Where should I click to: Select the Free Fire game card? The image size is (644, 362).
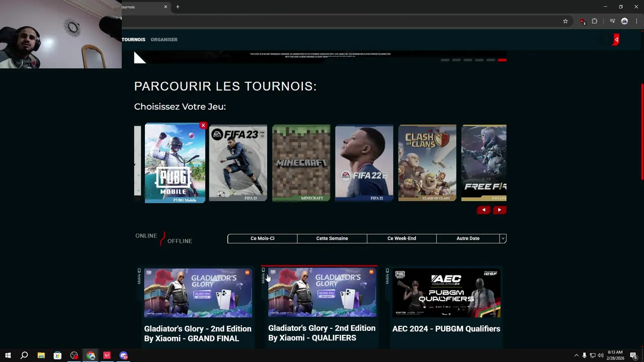click(x=484, y=163)
